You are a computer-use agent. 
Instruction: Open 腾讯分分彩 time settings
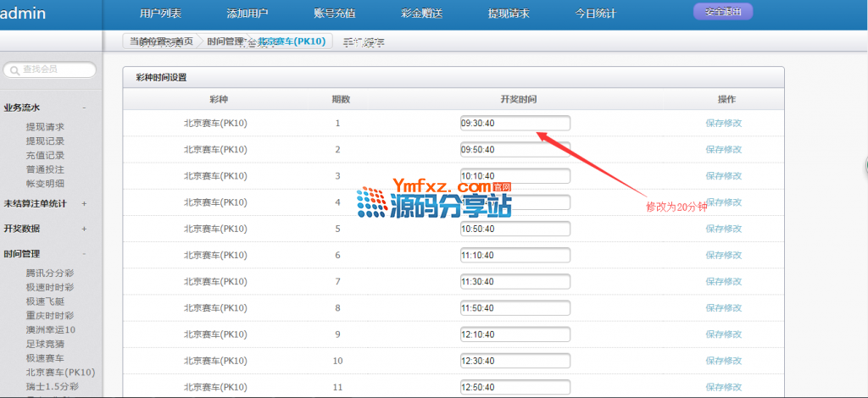[50, 273]
